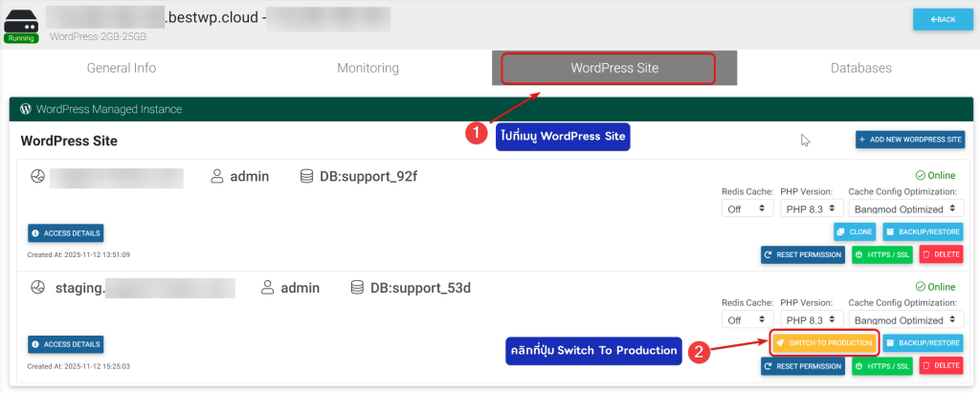The height and width of the screenshot is (393, 980).
Task: Click the database icon beside DB:support_53d
Action: (357, 288)
